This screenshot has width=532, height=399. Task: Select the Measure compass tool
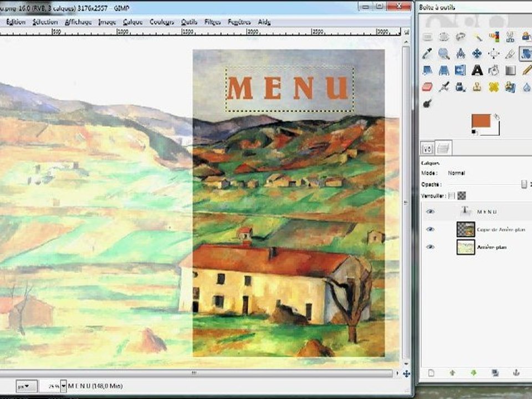click(x=461, y=53)
